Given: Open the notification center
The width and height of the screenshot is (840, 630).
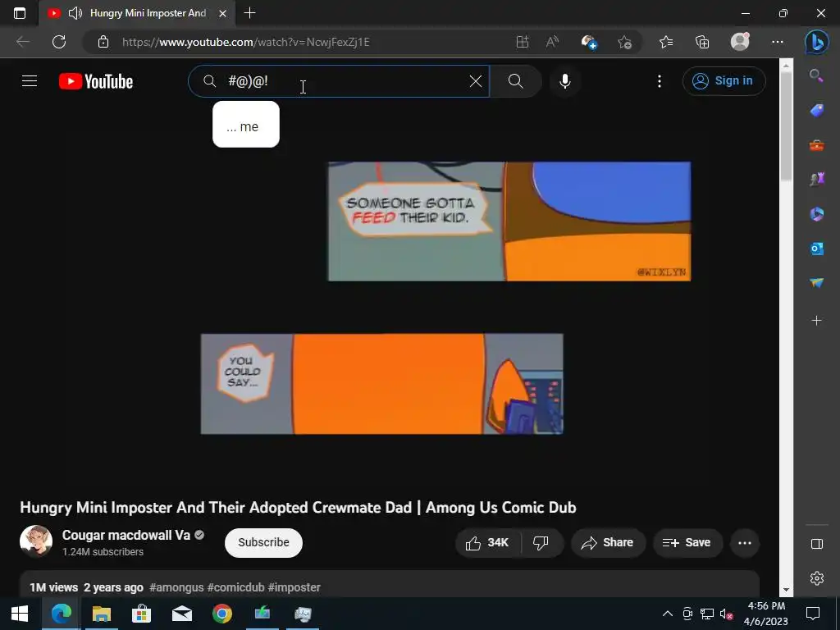Looking at the screenshot, I should tap(813, 614).
